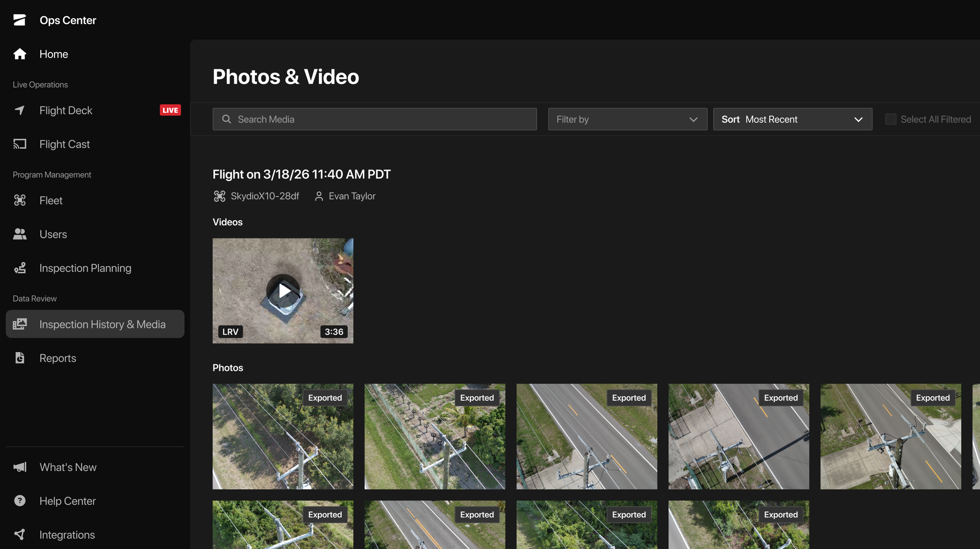Check the Select All Filtered checkbox

point(890,119)
